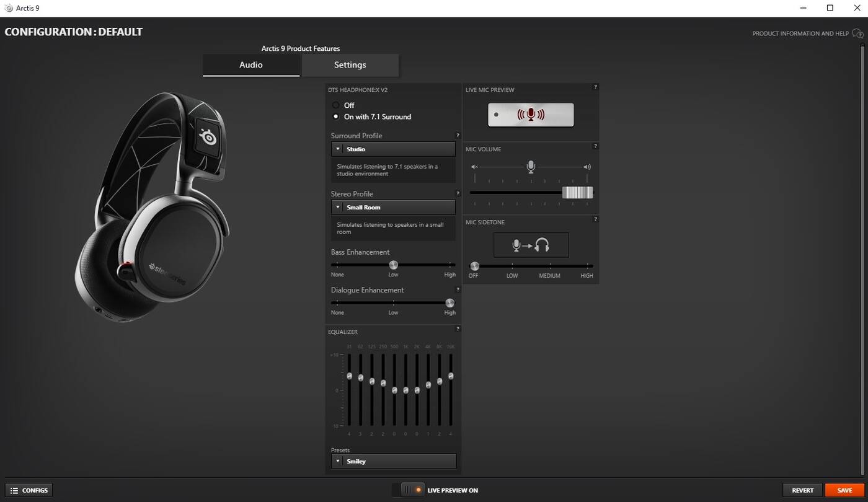Viewport: 868px width, 502px height.
Task: Open the Surround Profile Studio dropdown
Action: click(393, 149)
